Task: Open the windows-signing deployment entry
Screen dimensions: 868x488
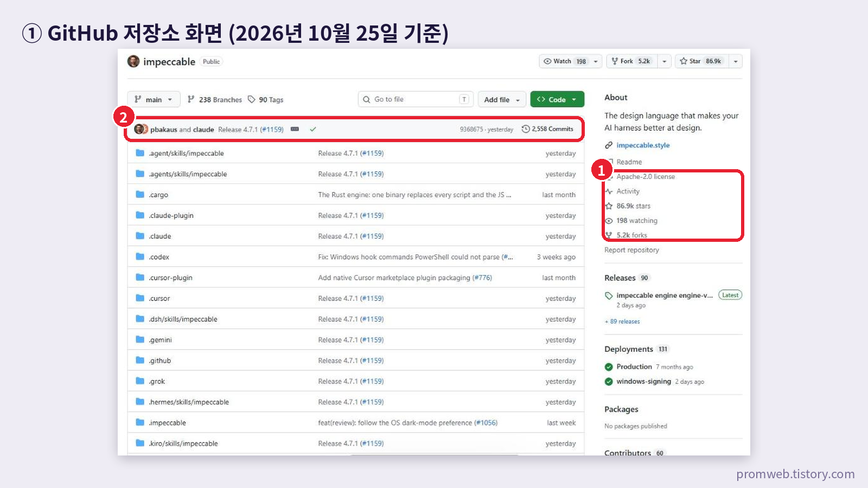Action: click(x=643, y=381)
